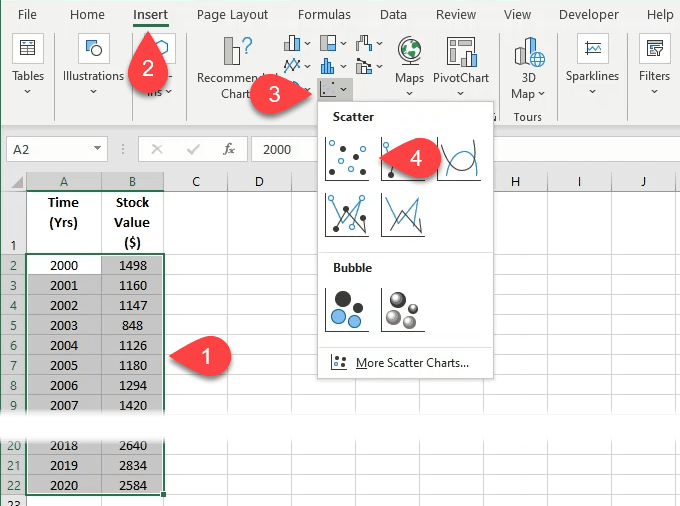The height and width of the screenshot is (506, 680).
Task: Open the Sparklines group icon
Action: click(592, 48)
